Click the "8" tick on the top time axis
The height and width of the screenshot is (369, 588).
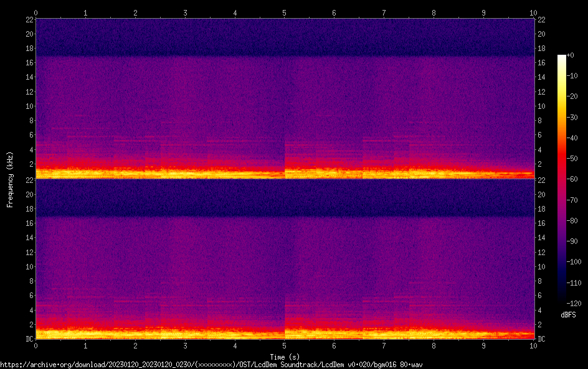tap(434, 12)
